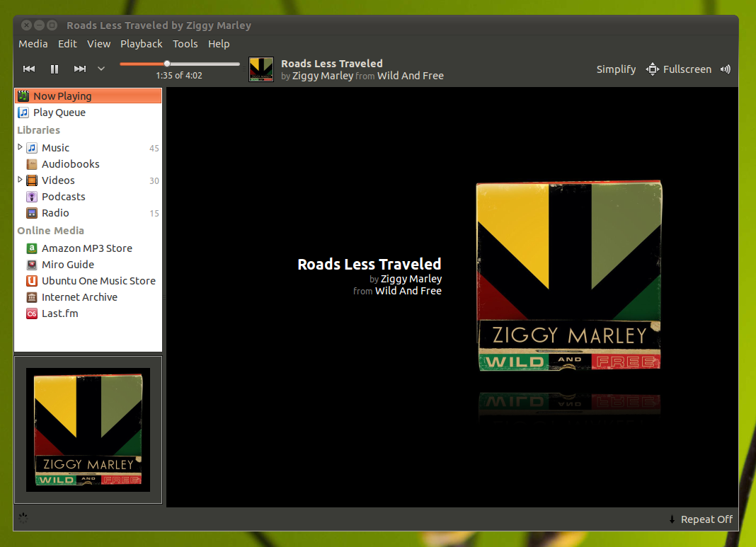756x547 pixels.
Task: Click the Miro Guide icon
Action: coord(32,265)
